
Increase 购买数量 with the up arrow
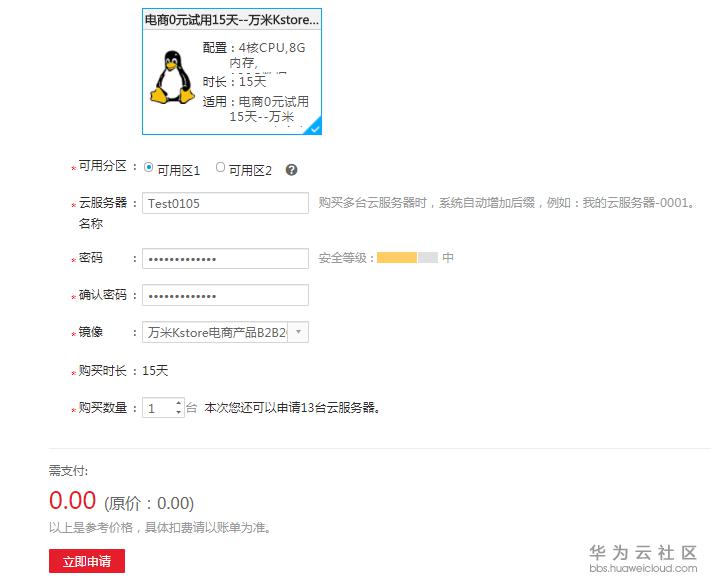coord(179,403)
